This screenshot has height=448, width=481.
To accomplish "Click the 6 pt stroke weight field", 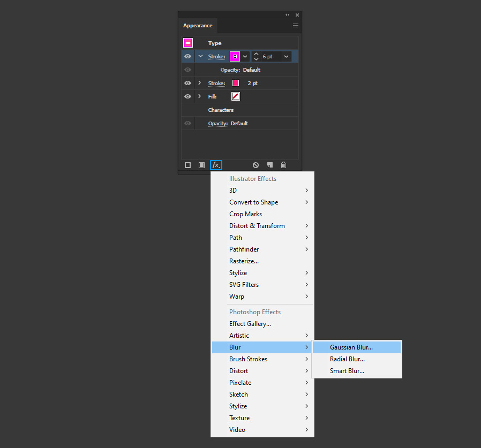I will click(x=271, y=56).
